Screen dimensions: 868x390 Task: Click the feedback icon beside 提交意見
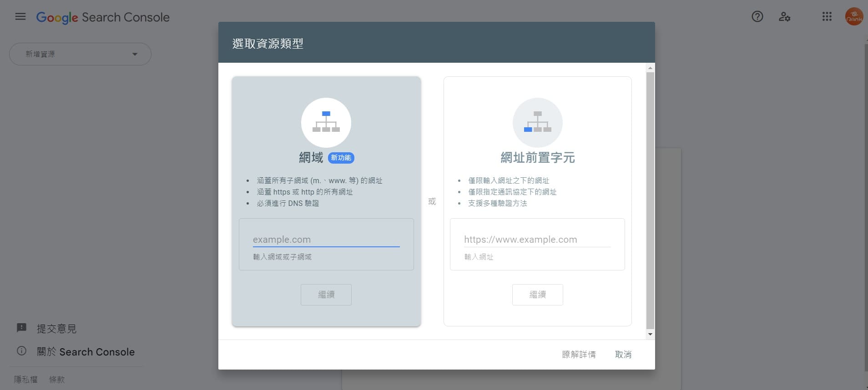21,328
